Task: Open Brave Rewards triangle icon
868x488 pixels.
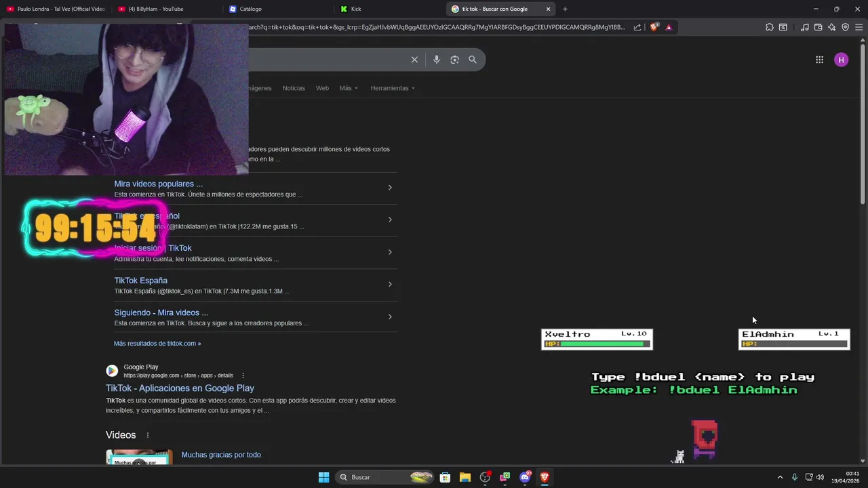Action: (x=669, y=27)
